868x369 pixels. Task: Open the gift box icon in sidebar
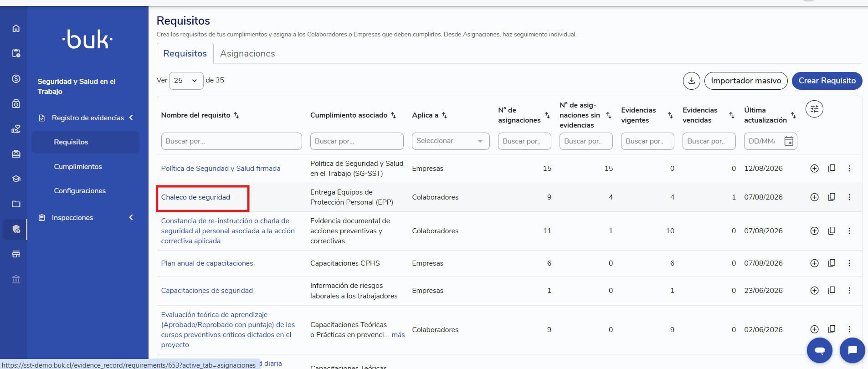click(x=16, y=154)
